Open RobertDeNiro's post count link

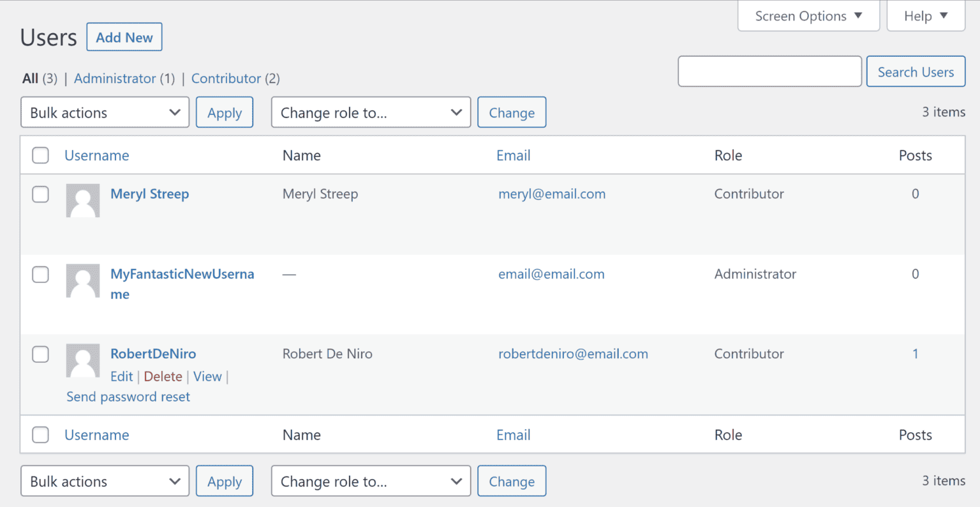click(x=916, y=354)
